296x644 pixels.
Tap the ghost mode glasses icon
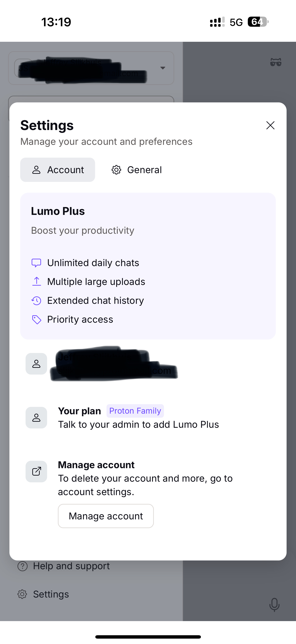[276, 62]
